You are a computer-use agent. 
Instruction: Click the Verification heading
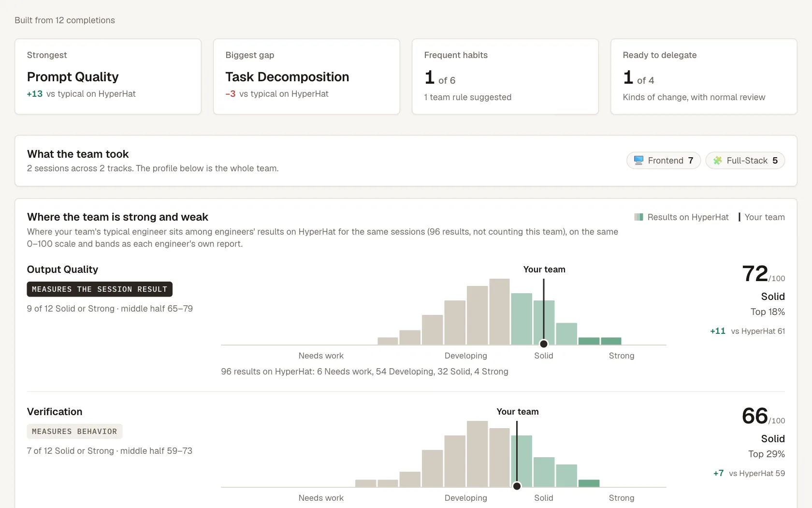pos(55,412)
